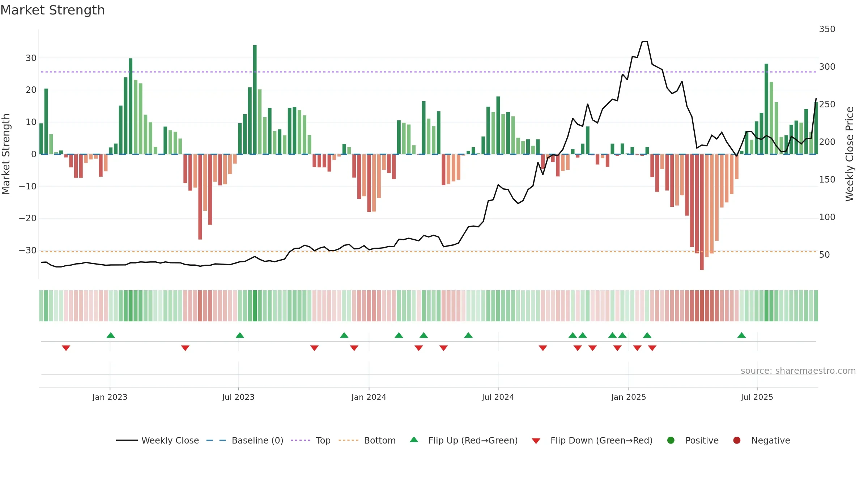Screen dimensions: 868x488
Task: Click the 250 tick on price axis
Action: click(827, 104)
